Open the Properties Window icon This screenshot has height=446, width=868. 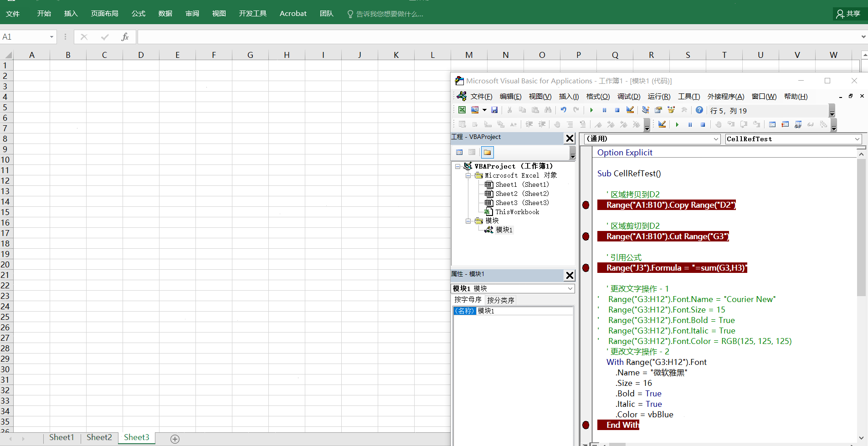[x=658, y=110]
